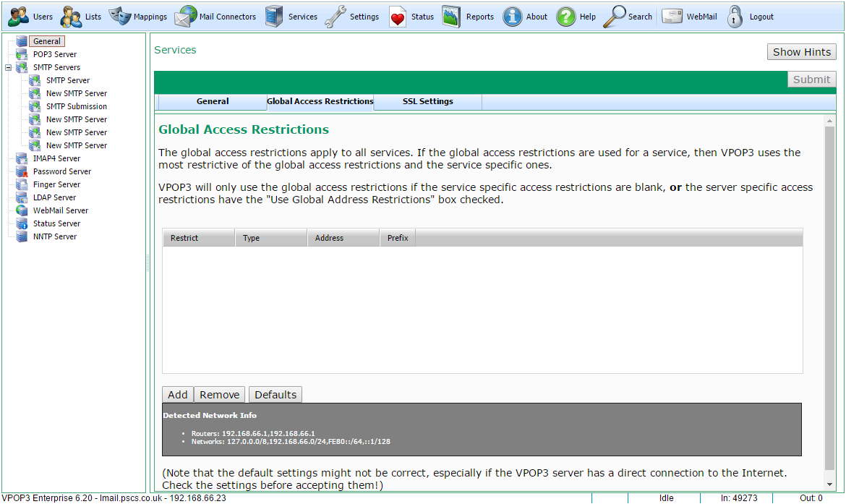The width and height of the screenshot is (846, 504).
Task: Click the Add button
Action: click(x=177, y=395)
